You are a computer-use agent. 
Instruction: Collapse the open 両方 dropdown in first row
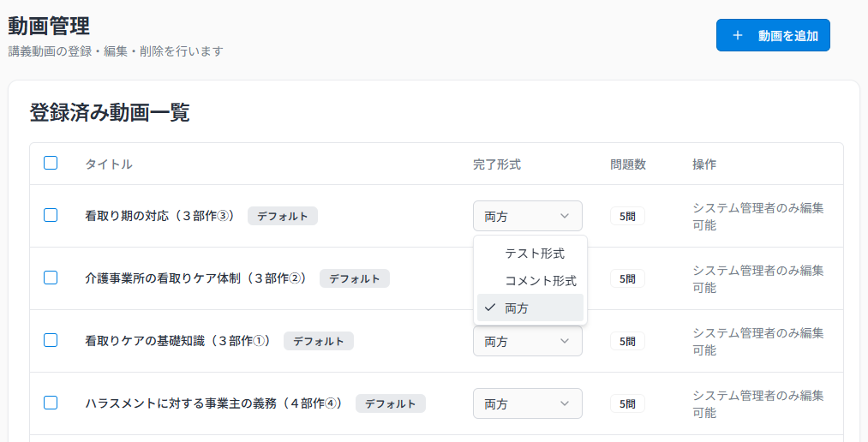click(527, 216)
